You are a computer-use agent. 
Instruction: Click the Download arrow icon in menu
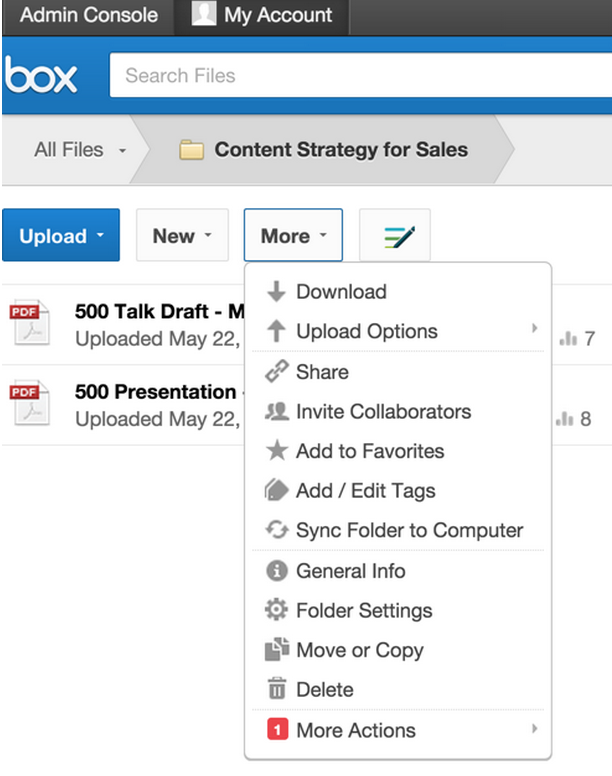click(276, 291)
